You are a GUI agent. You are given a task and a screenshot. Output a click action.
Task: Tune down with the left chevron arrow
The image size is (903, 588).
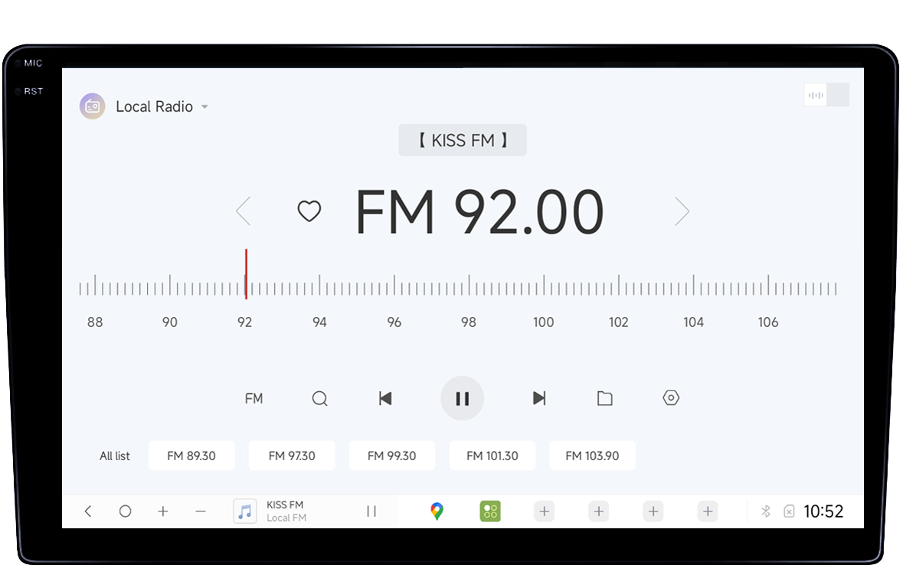(x=243, y=211)
